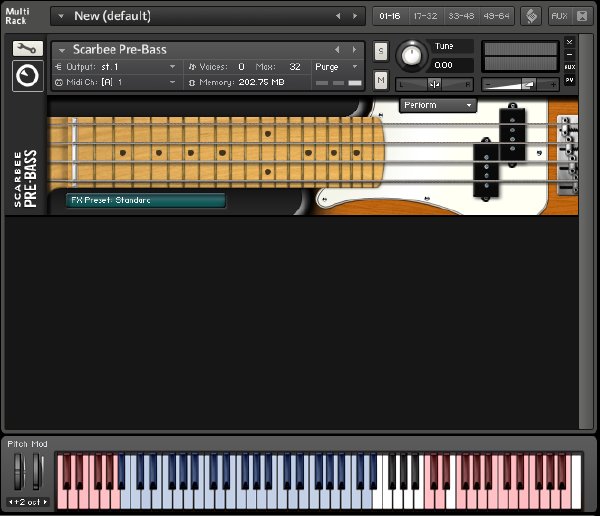Screen dimensions: 600x516
Task: Load next instrument with right arrow
Action: click(x=354, y=50)
